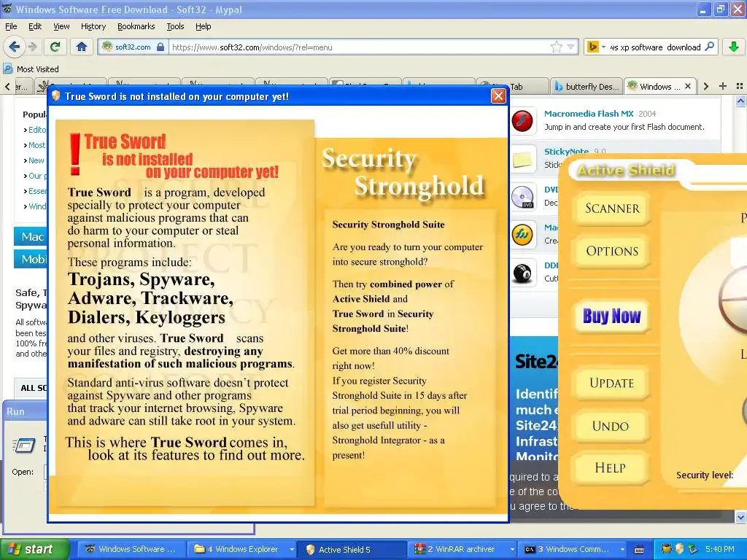This screenshot has height=560, width=747.
Task: Open the Help menu
Action: pos(203,26)
